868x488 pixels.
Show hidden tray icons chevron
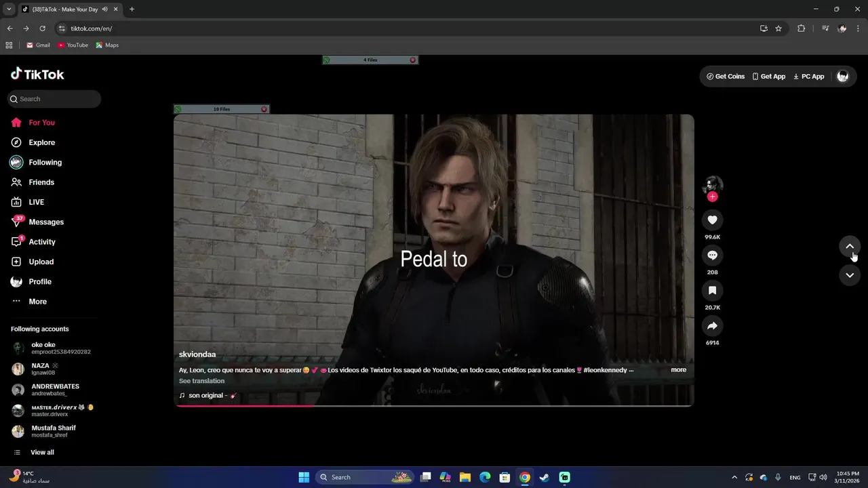pyautogui.click(x=734, y=477)
